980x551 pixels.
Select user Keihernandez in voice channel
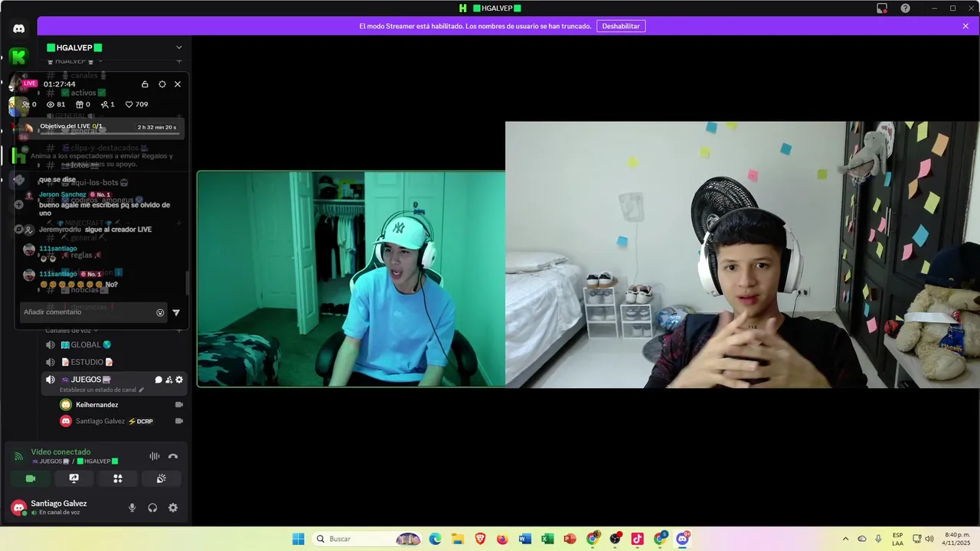(122, 404)
